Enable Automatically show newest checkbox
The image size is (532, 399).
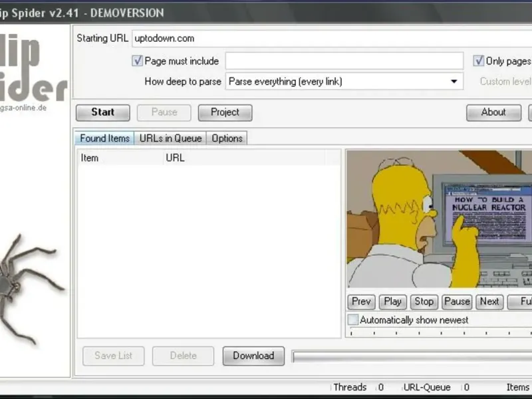(x=353, y=320)
